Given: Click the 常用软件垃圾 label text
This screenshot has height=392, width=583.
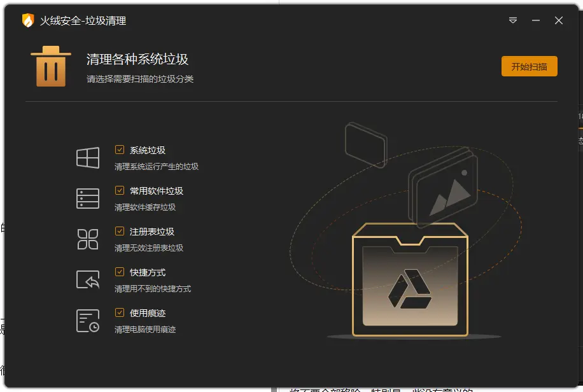Looking at the screenshot, I should [157, 191].
